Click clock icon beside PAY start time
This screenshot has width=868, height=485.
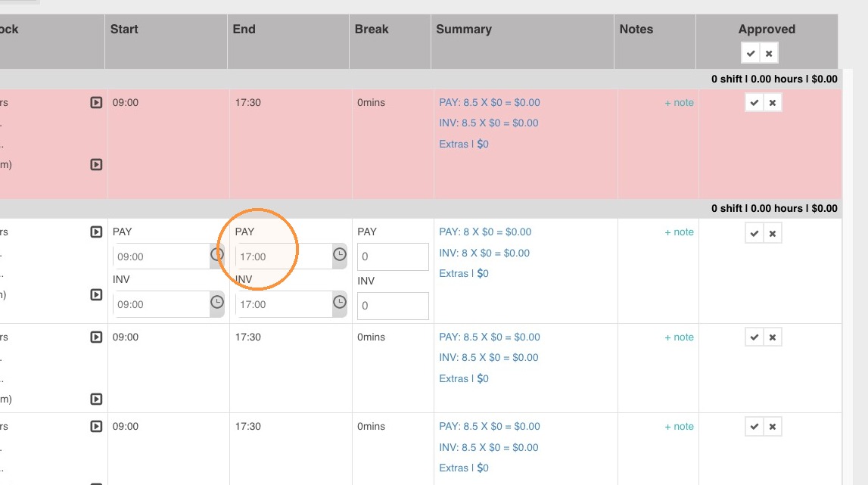point(217,255)
